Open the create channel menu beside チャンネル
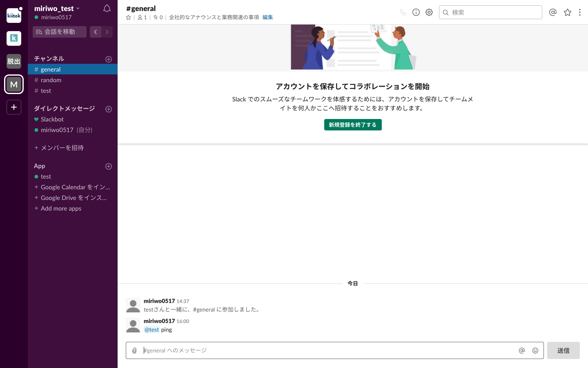The width and height of the screenshot is (588, 368). point(109,59)
